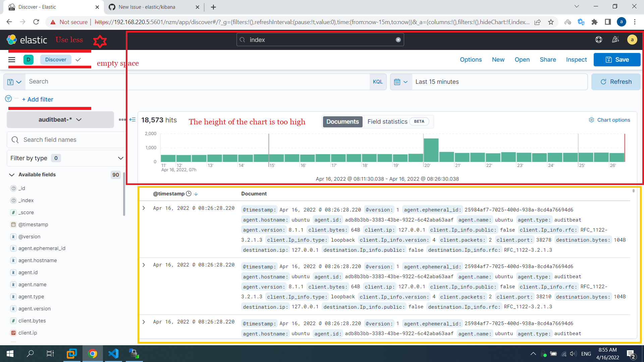Select the Documents view toggle
The height and width of the screenshot is (362, 644).
click(x=342, y=122)
